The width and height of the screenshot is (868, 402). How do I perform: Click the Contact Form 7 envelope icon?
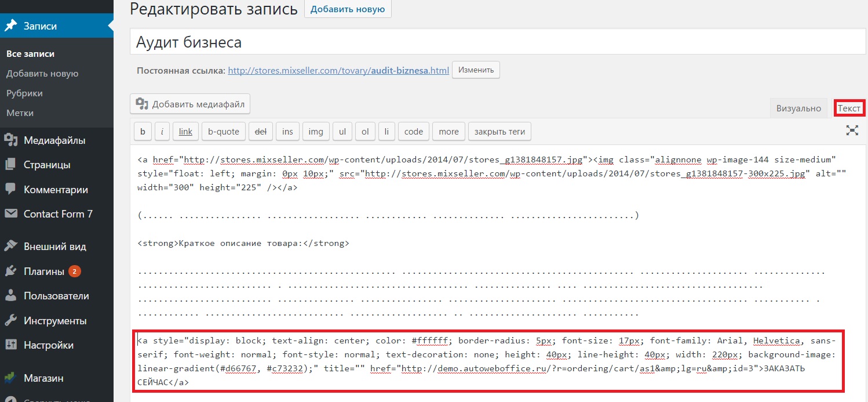coord(10,214)
